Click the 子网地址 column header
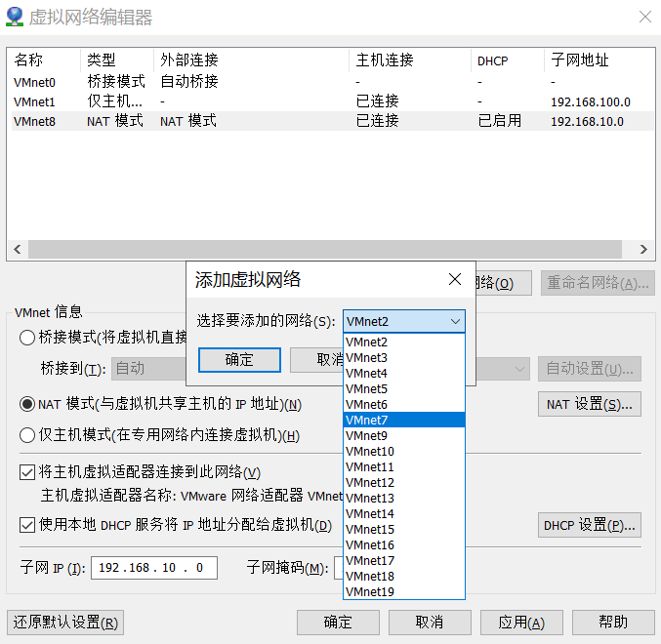This screenshot has height=644, width=661. click(x=599, y=60)
